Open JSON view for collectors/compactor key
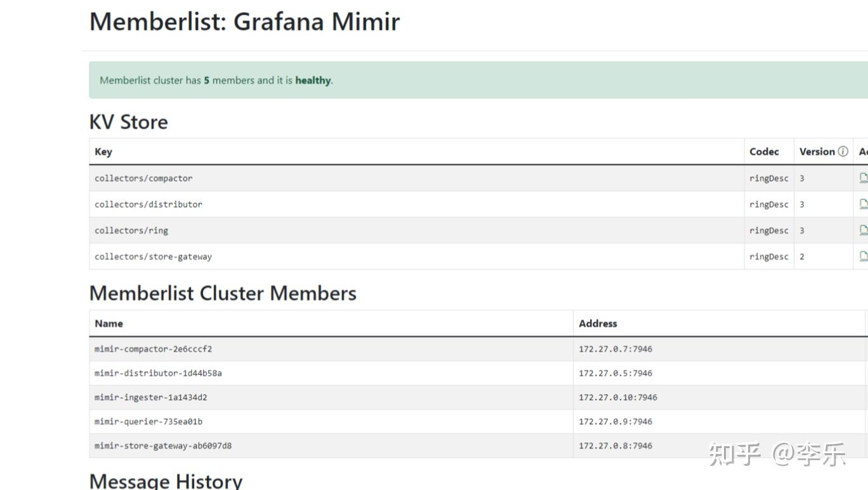 [863, 178]
